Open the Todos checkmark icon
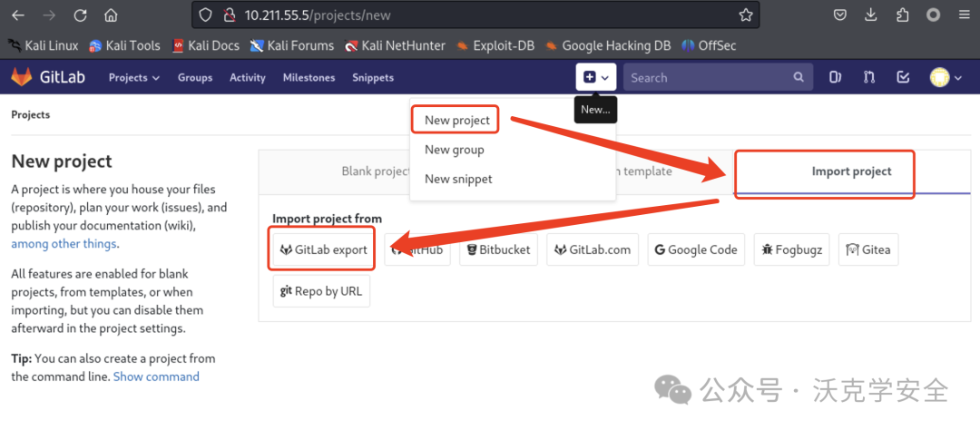The height and width of the screenshot is (430, 980). 903,77
